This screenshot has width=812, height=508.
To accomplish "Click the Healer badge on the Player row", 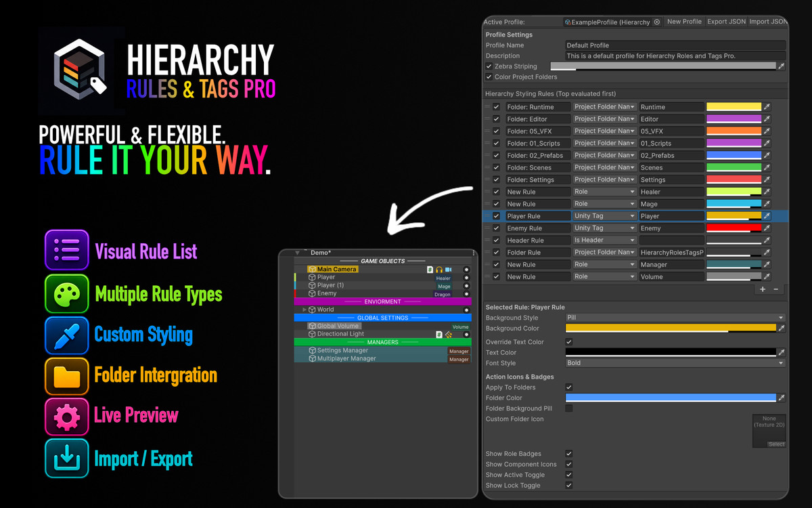I will coord(443,278).
